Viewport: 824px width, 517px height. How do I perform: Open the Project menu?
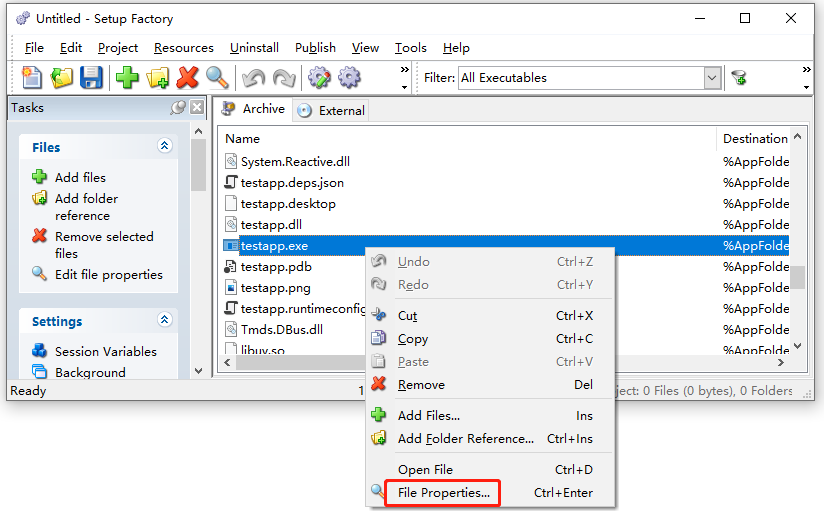pyautogui.click(x=118, y=48)
